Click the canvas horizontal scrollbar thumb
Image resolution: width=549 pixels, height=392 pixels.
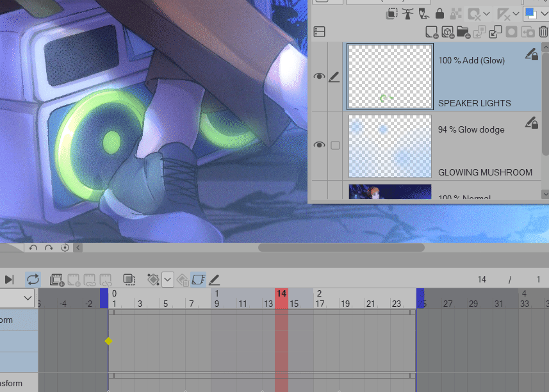(341, 248)
